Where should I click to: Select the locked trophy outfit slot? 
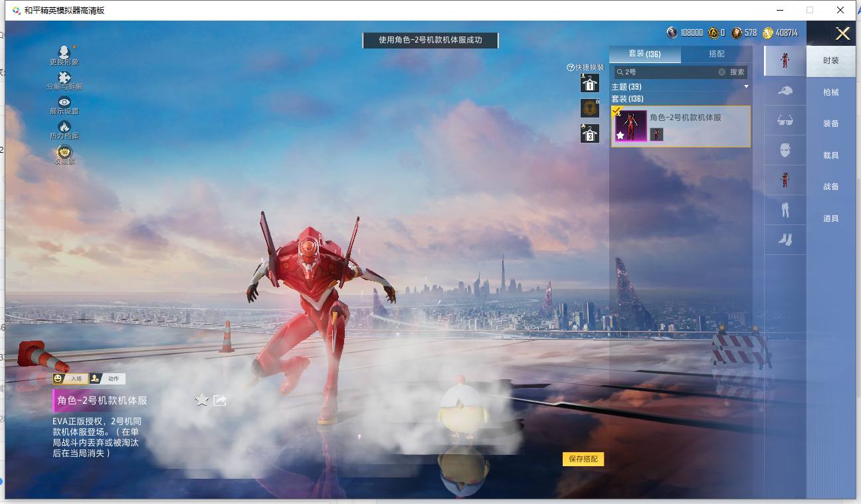pos(590,108)
